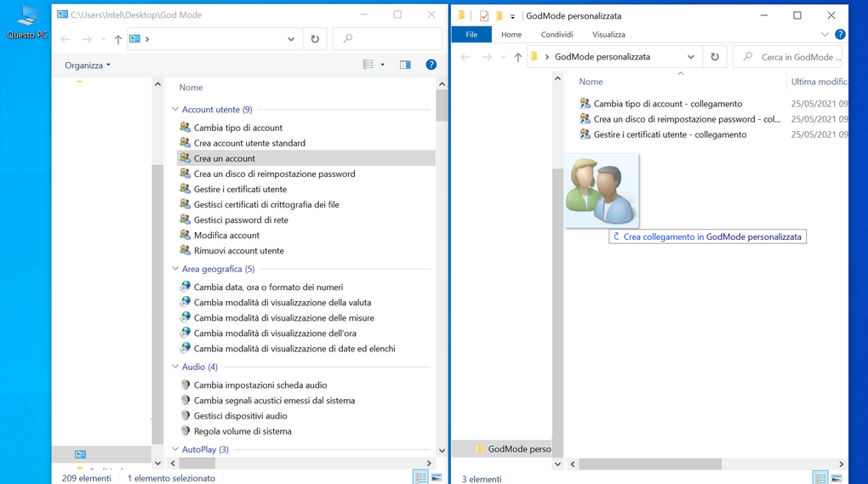Click GodMode personalizzata breadcrumb in address bar

[602, 57]
